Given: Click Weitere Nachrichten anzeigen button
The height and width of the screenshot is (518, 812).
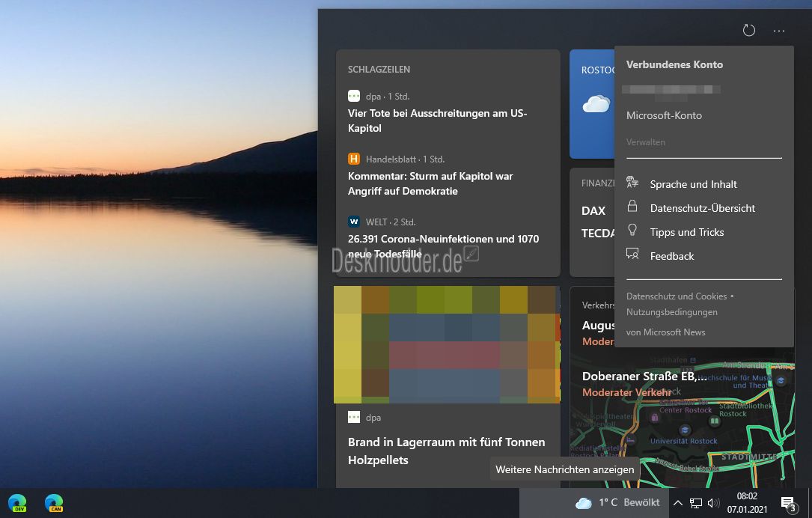Looking at the screenshot, I should [x=564, y=469].
